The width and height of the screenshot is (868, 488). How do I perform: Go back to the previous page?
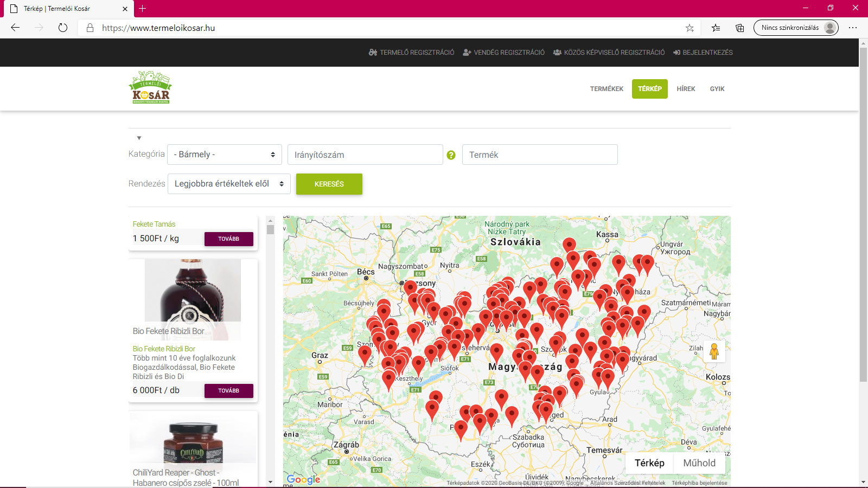15,28
